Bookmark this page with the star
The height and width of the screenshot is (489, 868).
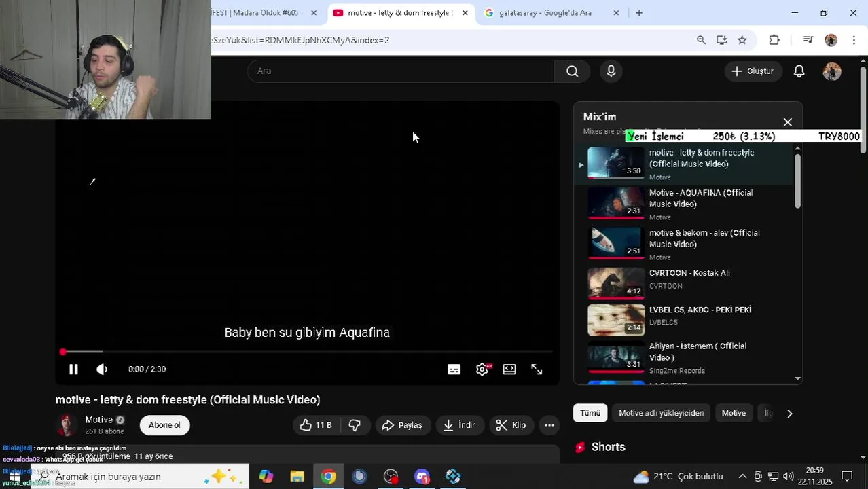click(x=742, y=40)
